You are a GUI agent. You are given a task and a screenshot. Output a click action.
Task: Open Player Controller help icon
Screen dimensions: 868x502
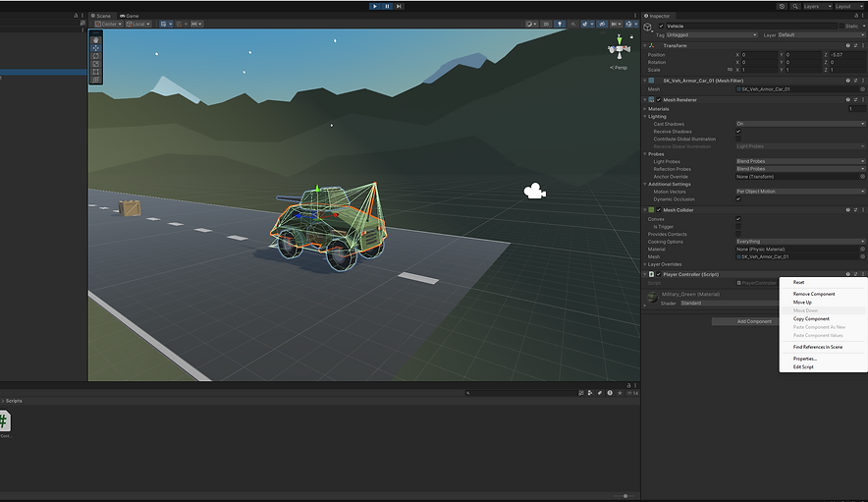(x=847, y=274)
